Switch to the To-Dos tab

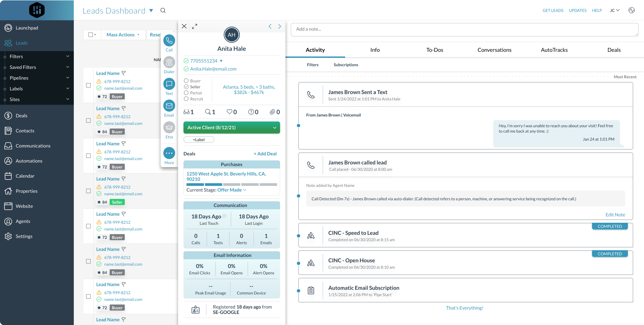(435, 50)
